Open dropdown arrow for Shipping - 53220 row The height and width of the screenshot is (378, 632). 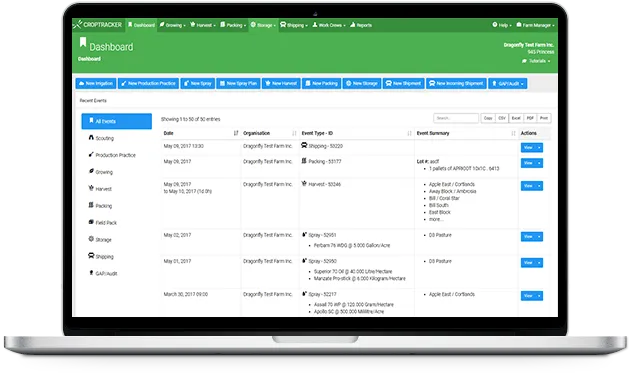click(x=539, y=147)
